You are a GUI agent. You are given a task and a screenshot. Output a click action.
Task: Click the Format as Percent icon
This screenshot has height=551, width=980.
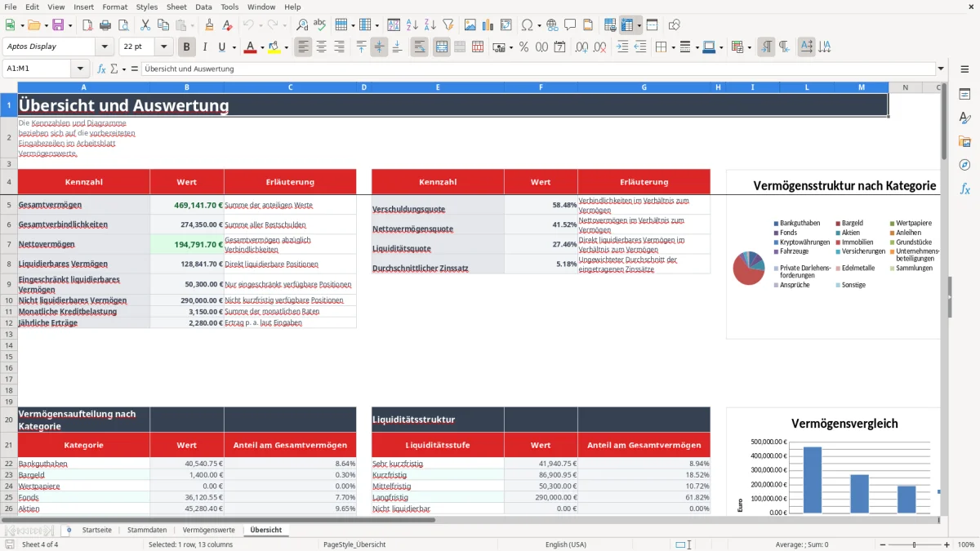[x=523, y=47]
